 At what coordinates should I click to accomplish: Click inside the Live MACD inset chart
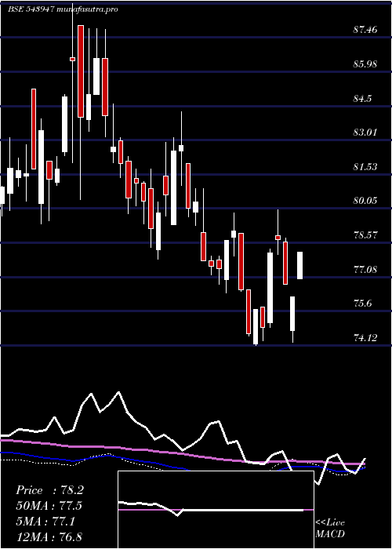216,510
